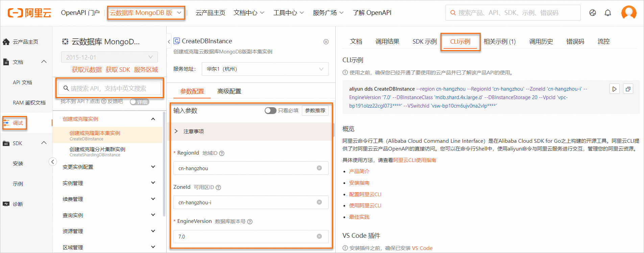
Task: Click the header search box
Action: (x=513, y=13)
